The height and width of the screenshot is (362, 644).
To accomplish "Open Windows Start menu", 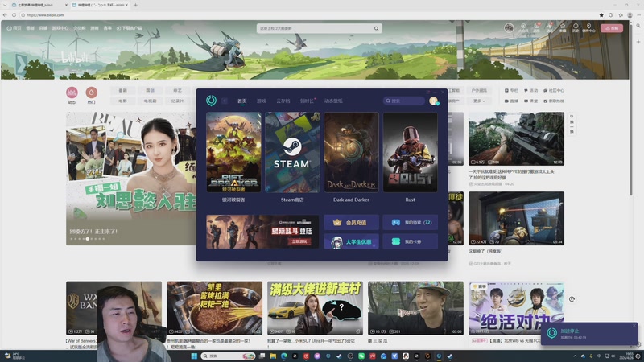I will pyautogui.click(x=194, y=356).
